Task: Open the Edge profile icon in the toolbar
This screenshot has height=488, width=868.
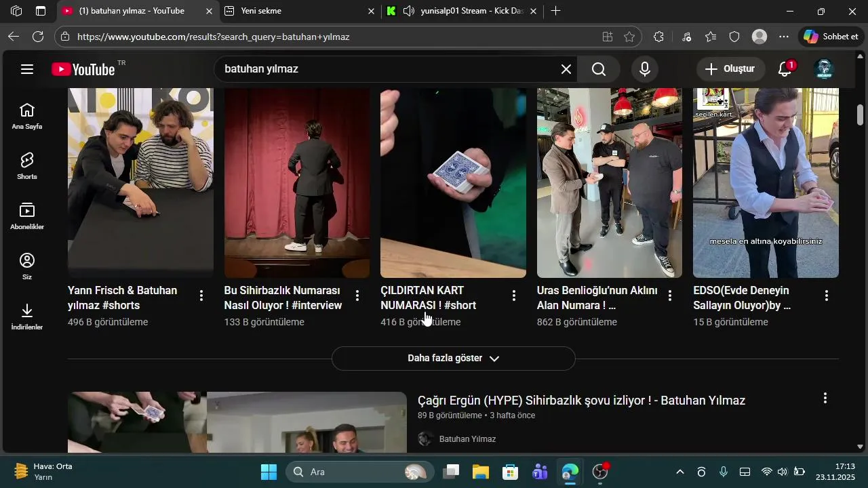Action: click(759, 37)
